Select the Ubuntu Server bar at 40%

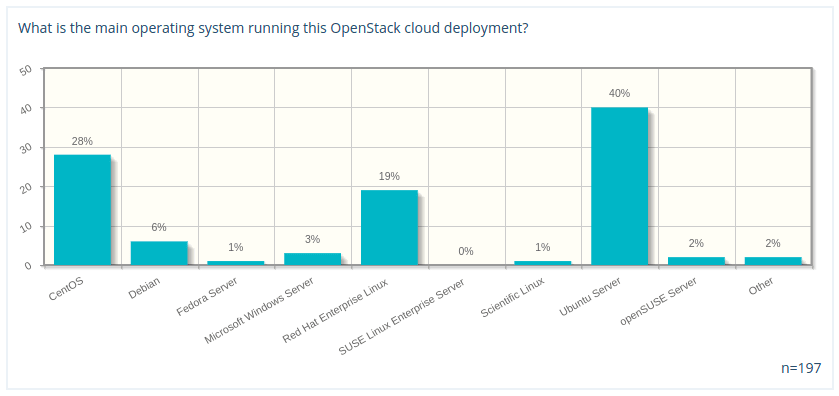point(619,186)
